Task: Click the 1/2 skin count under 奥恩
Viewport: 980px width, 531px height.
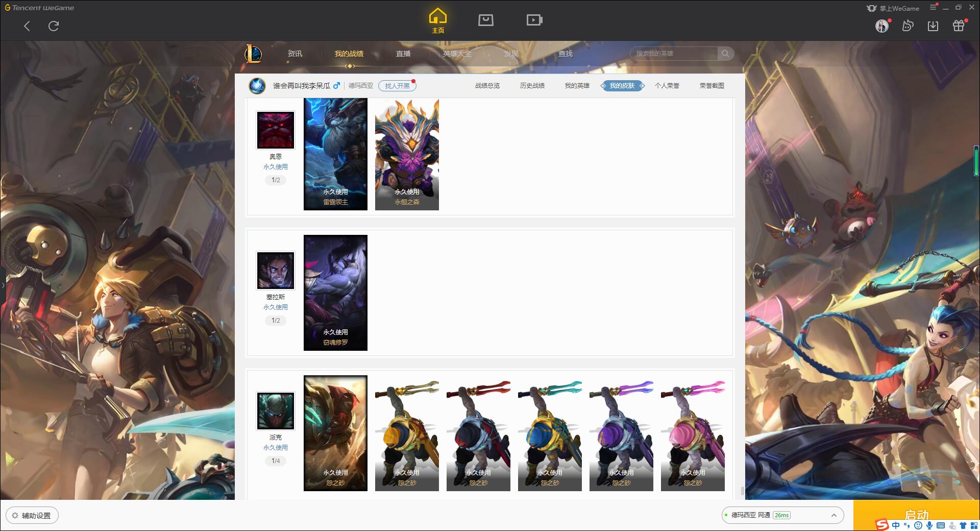Action: point(276,180)
